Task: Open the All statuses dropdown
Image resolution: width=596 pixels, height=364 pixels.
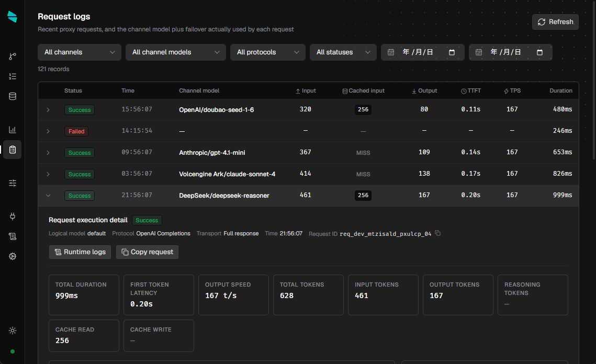Action: click(x=343, y=52)
